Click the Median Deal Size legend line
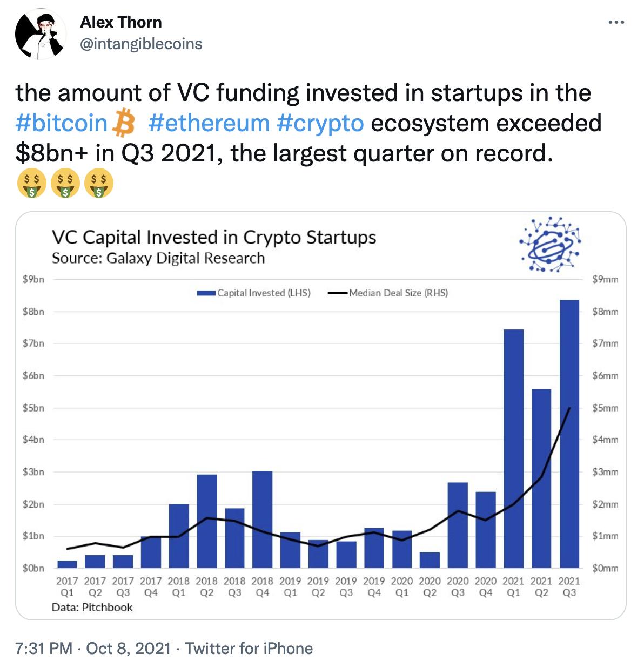The image size is (644, 661). (338, 293)
